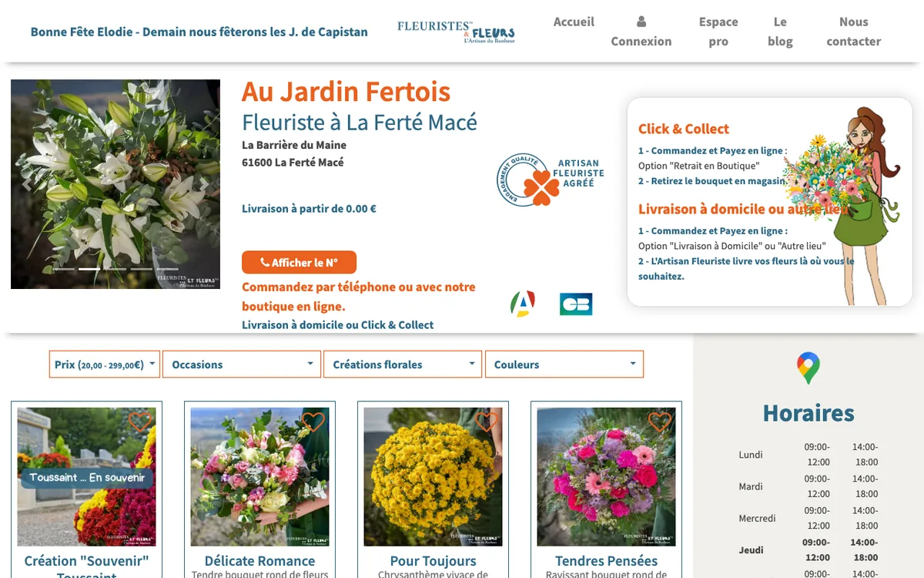Go to Accueil in the navigation
This screenshot has height=578, width=924.
[x=574, y=22]
